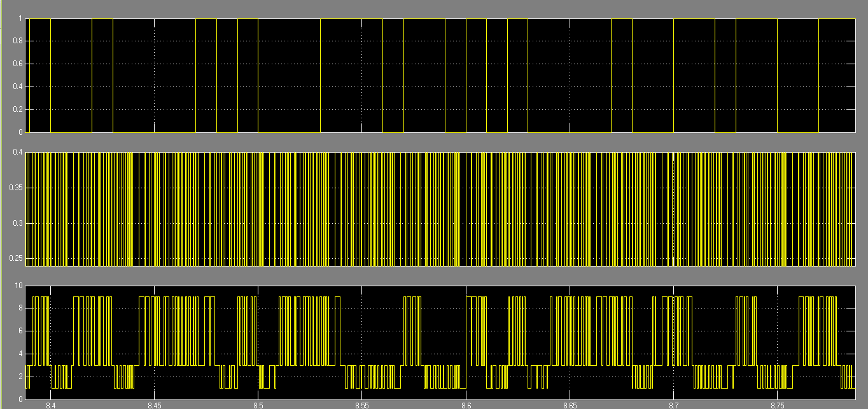Viewport: 868px width, 409px height.
Task: Select the 8.55 time-axis tick label
Action: coord(362,405)
